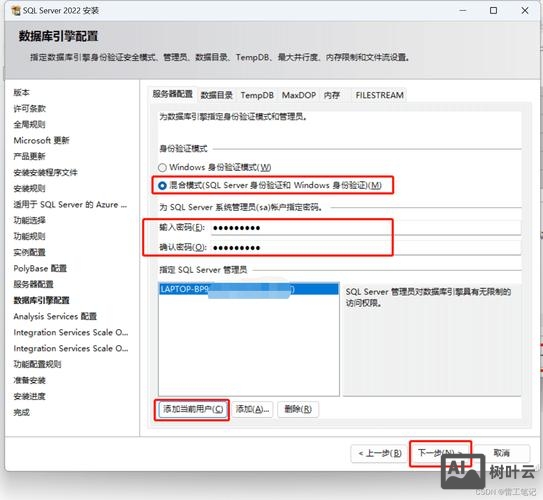Screen dimensions: 543x500
Task: Open the MaxDOP tab
Action: tap(299, 95)
